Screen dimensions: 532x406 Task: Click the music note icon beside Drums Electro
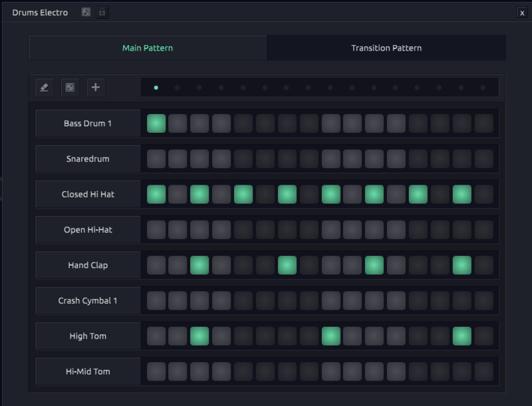pyautogui.click(x=86, y=13)
